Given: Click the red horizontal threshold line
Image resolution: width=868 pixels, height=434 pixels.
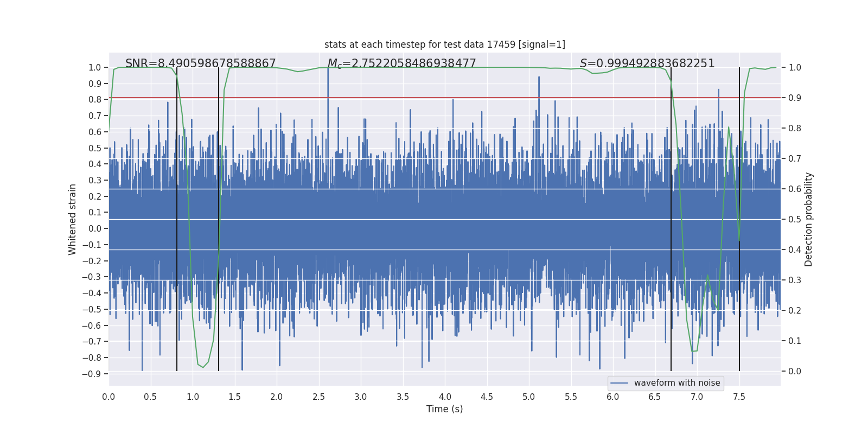Looking at the screenshot, I should (x=380, y=98).
